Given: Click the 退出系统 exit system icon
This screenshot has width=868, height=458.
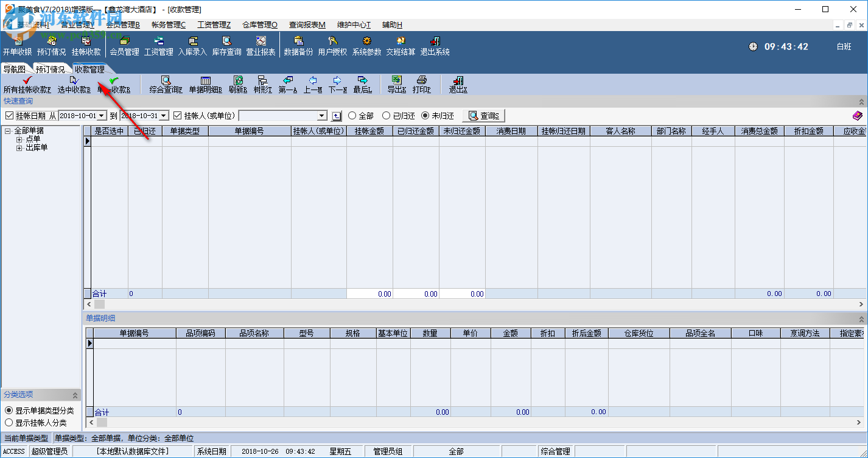Looking at the screenshot, I should click(435, 46).
